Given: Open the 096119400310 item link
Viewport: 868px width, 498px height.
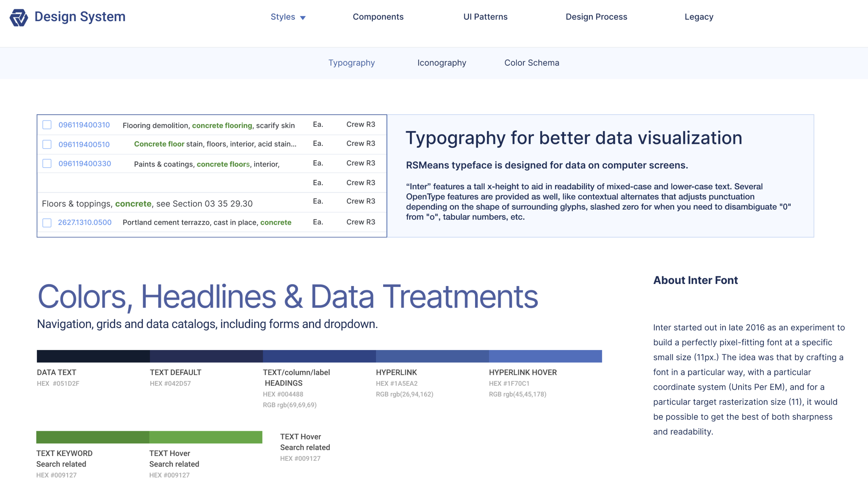Looking at the screenshot, I should pos(84,125).
